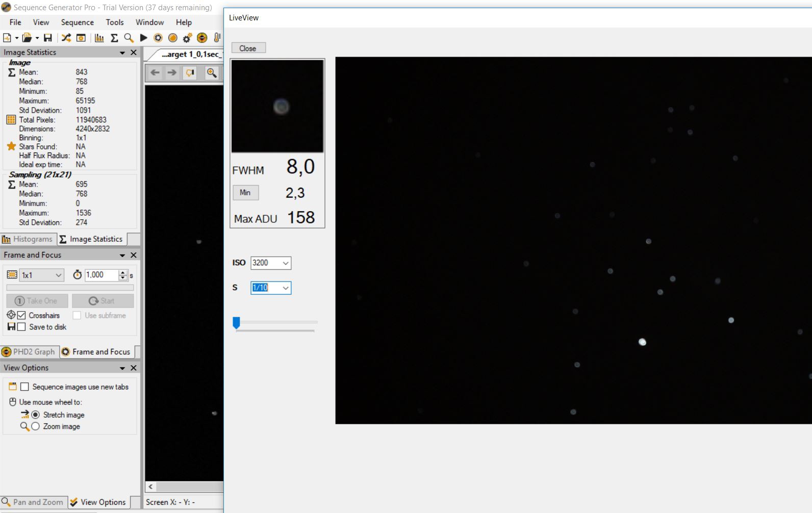Open the Help menu
The height and width of the screenshot is (513, 812).
(184, 22)
